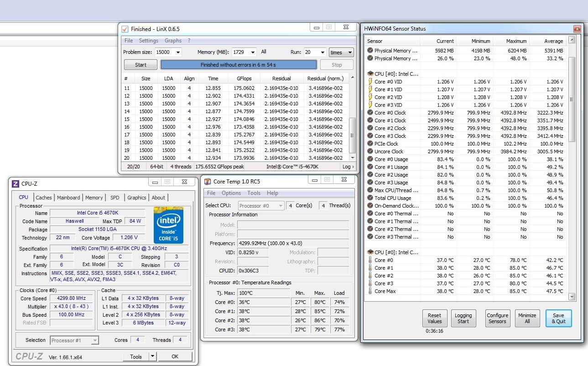Screen dimensions: 588x366
Task: Click the Intel Core i5 logo in CPU-Z
Action: 168,225
